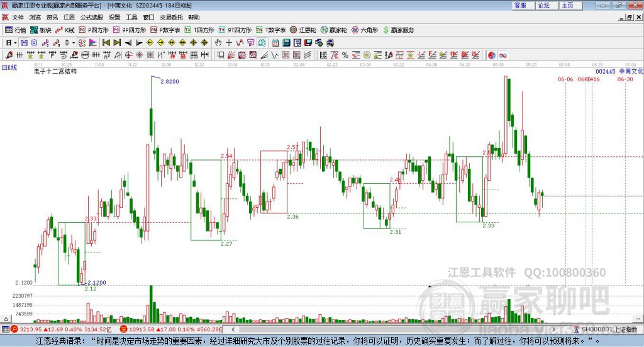Click the 002445 stock code label

click(x=606, y=72)
